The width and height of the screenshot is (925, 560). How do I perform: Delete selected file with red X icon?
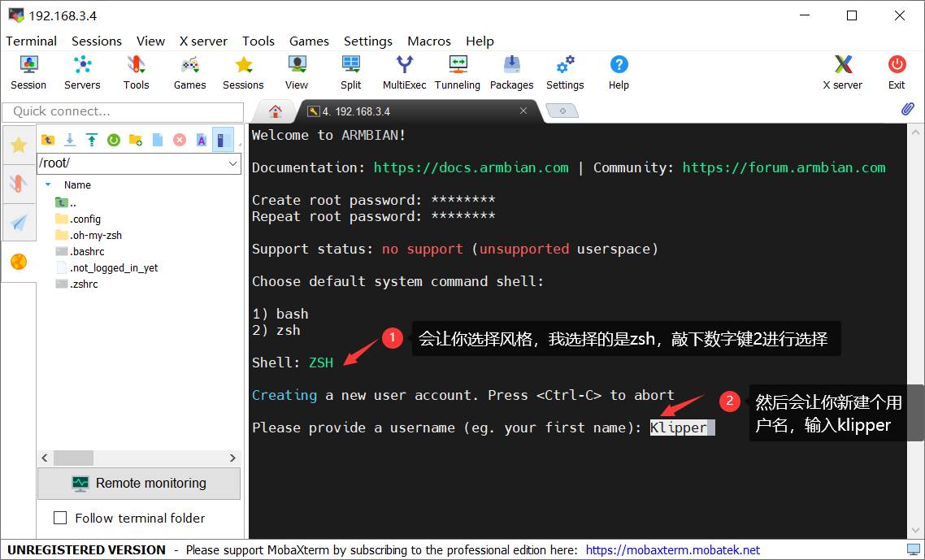click(x=180, y=140)
